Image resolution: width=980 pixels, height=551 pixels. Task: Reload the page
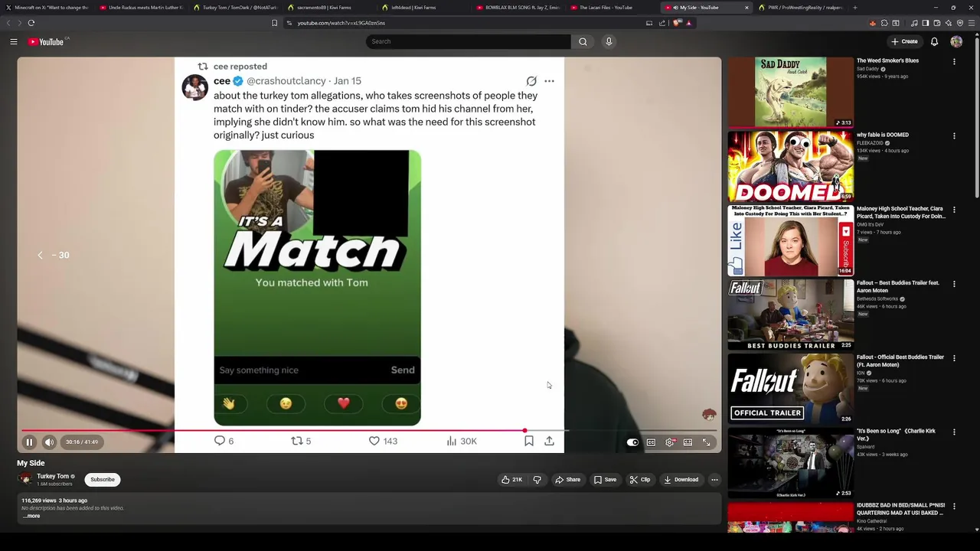[x=31, y=23]
